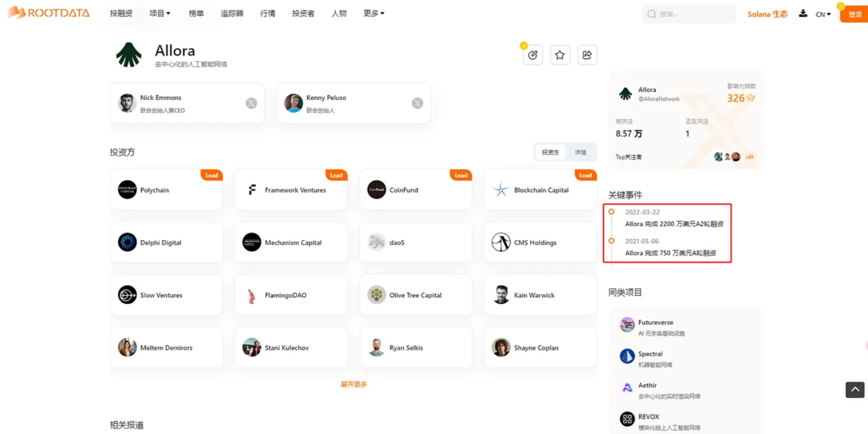Dismiss Nick Emmons card with X
Viewport: 868px width, 434px height.
click(251, 103)
